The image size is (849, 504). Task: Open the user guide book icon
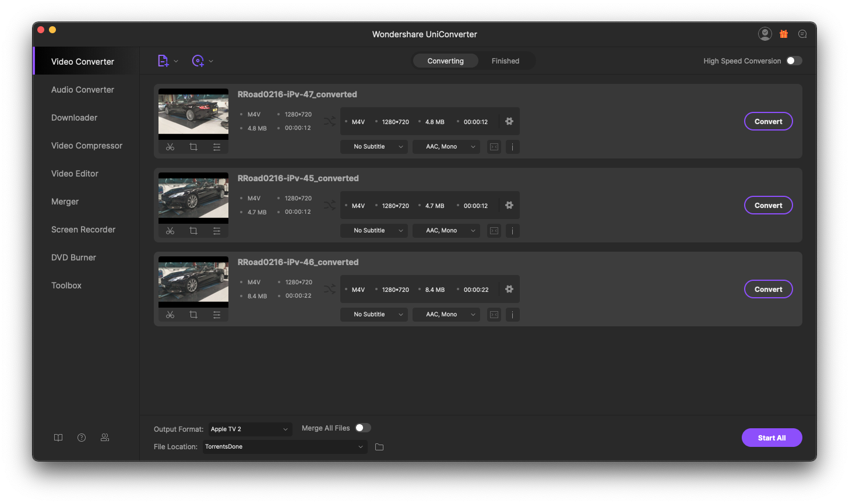(58, 438)
